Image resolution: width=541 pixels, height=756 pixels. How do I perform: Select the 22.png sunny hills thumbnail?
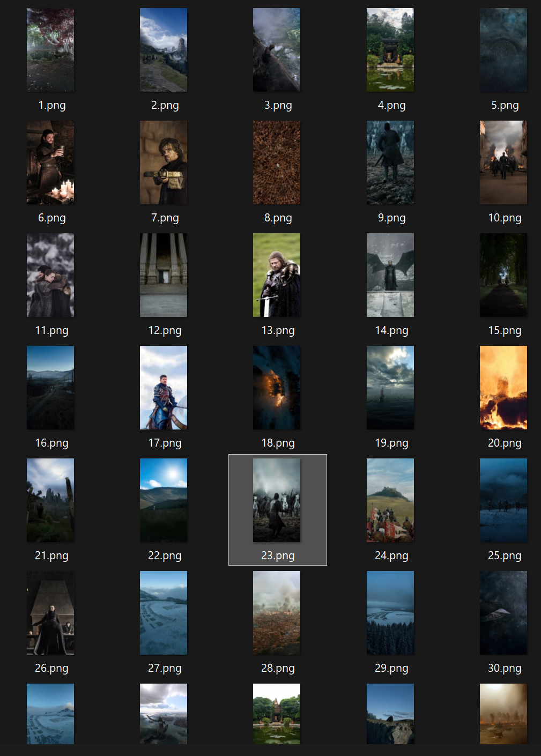[164, 500]
